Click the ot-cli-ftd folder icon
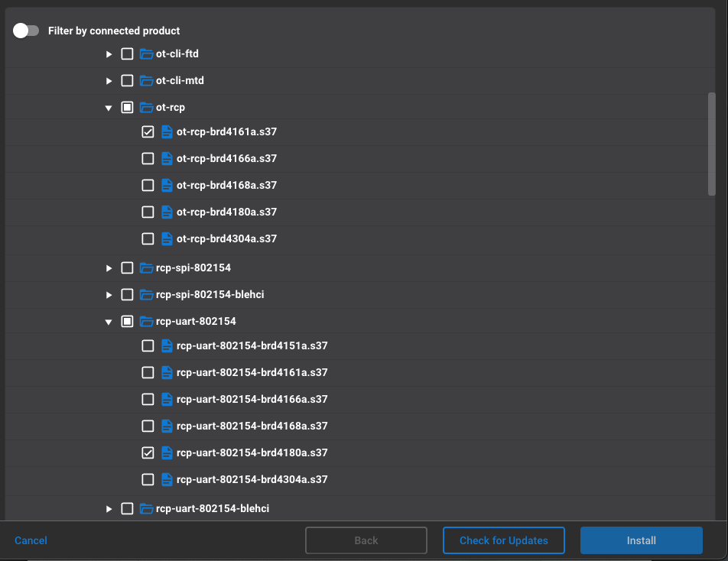Screen dimensions: 728x561 [145, 54]
